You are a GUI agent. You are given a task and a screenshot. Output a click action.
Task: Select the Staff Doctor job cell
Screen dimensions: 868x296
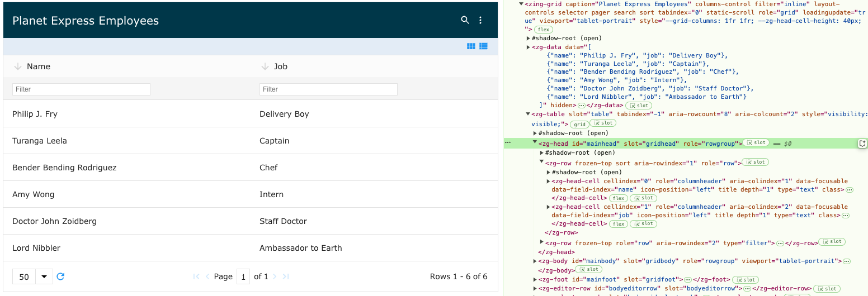pos(374,221)
